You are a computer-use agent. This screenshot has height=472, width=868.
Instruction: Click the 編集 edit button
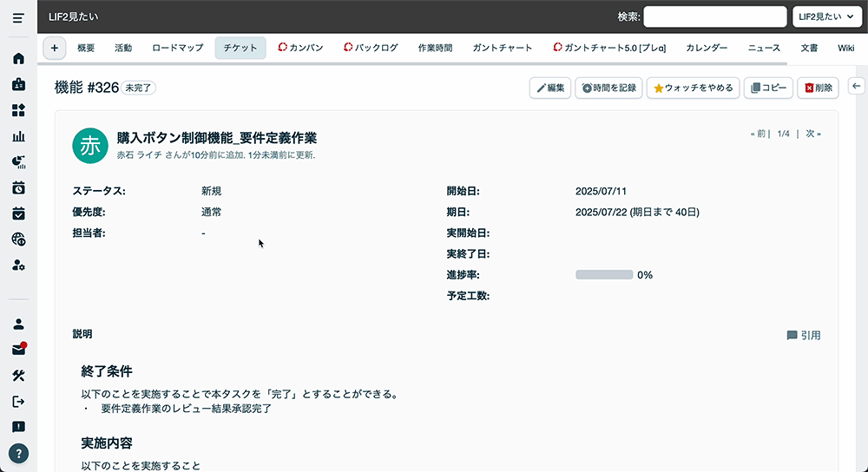coord(550,88)
